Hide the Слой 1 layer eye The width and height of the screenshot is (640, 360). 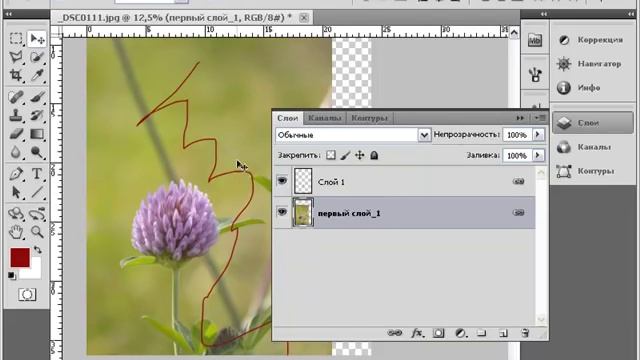click(282, 180)
